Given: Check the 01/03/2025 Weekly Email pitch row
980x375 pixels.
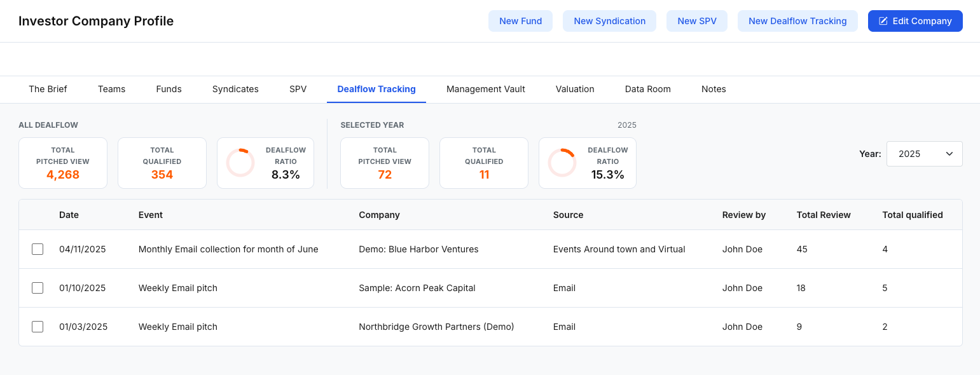Looking at the screenshot, I should tap(38, 327).
